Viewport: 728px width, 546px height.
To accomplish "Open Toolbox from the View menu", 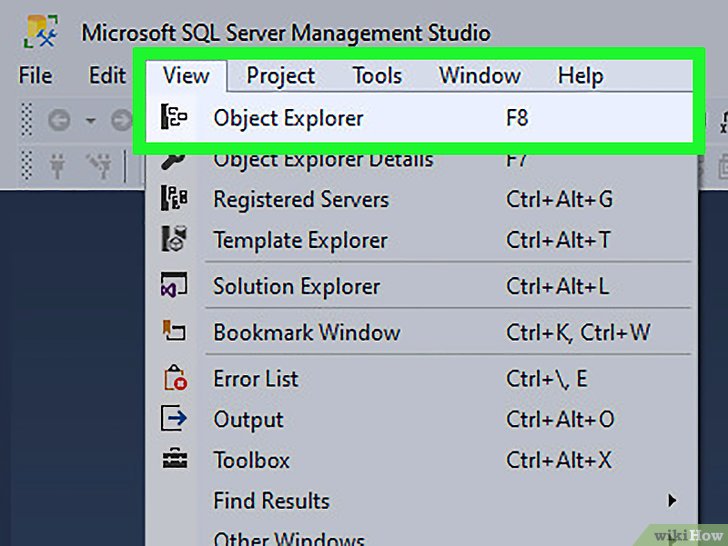I will [422, 460].
